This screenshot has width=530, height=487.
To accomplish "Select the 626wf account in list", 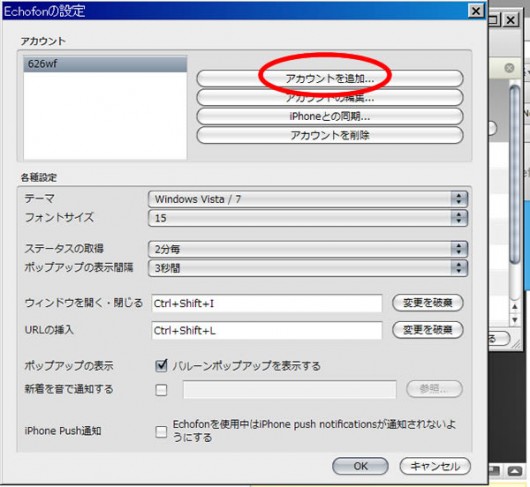I will (x=105, y=64).
